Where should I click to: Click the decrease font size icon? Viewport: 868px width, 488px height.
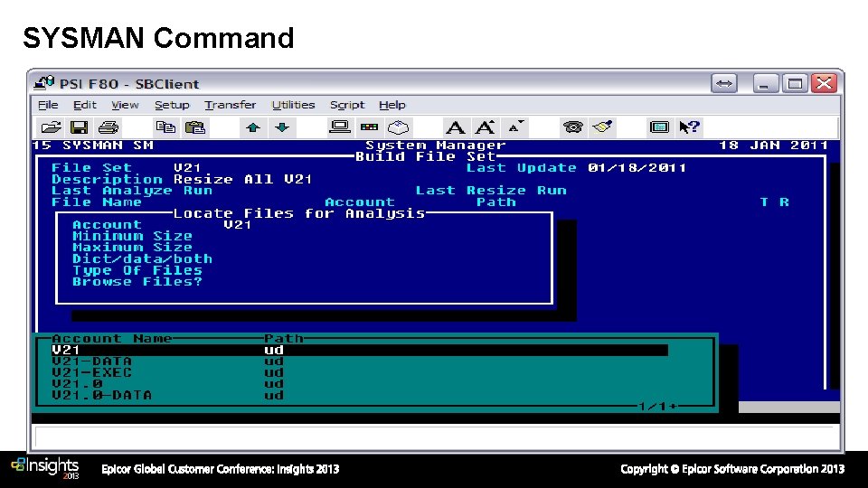(x=514, y=127)
